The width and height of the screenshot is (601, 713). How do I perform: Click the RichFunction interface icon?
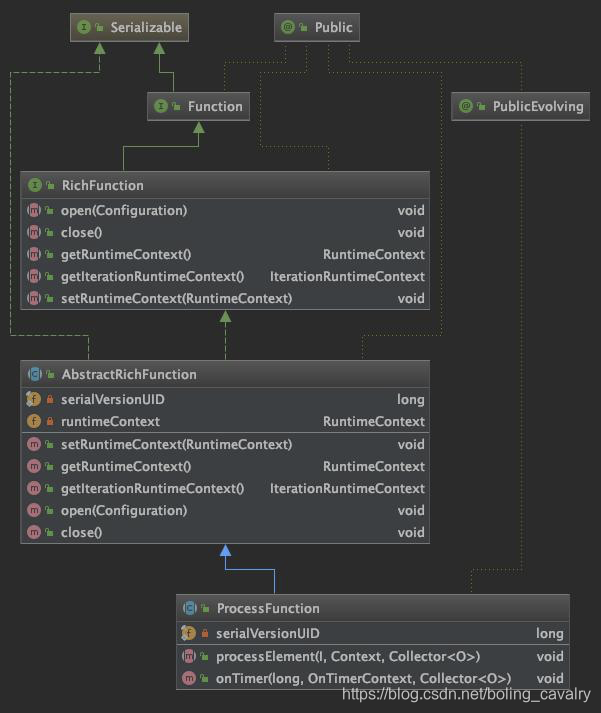35,185
